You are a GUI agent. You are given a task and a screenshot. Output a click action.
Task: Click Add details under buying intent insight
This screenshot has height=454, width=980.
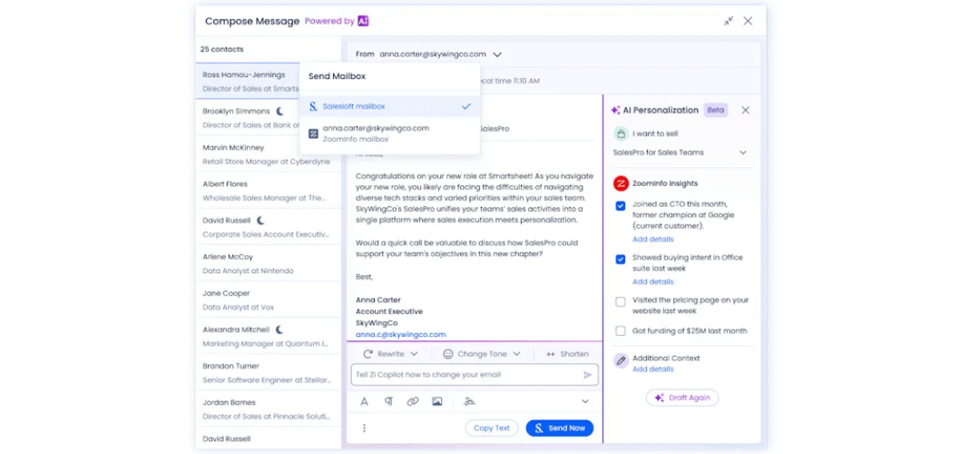(x=652, y=282)
